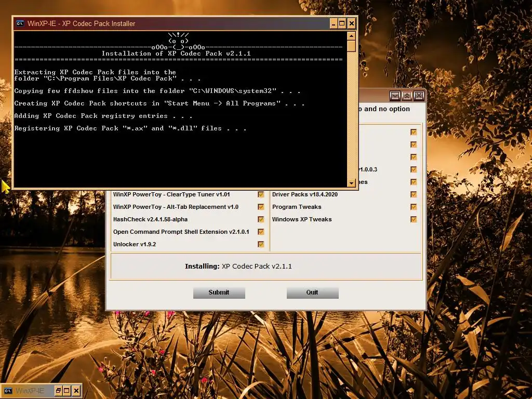Image resolution: width=532 pixels, height=399 pixels.
Task: Restore the minimized WinXP-IE window
Action: tap(58, 391)
